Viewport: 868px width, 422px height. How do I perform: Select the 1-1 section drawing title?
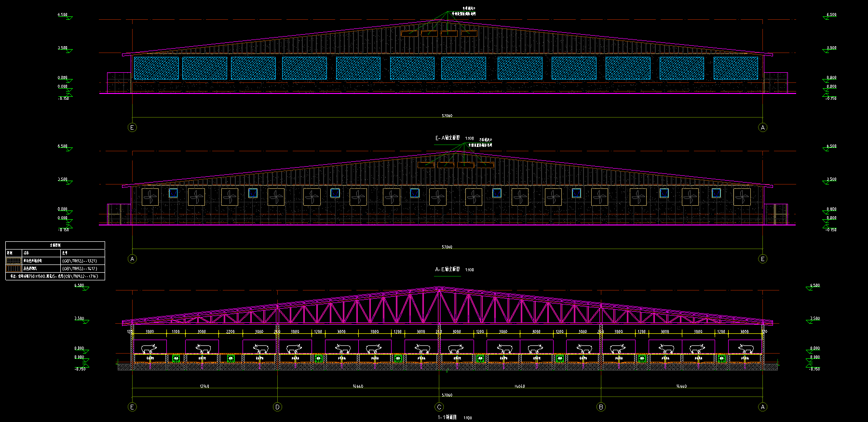coord(448,418)
